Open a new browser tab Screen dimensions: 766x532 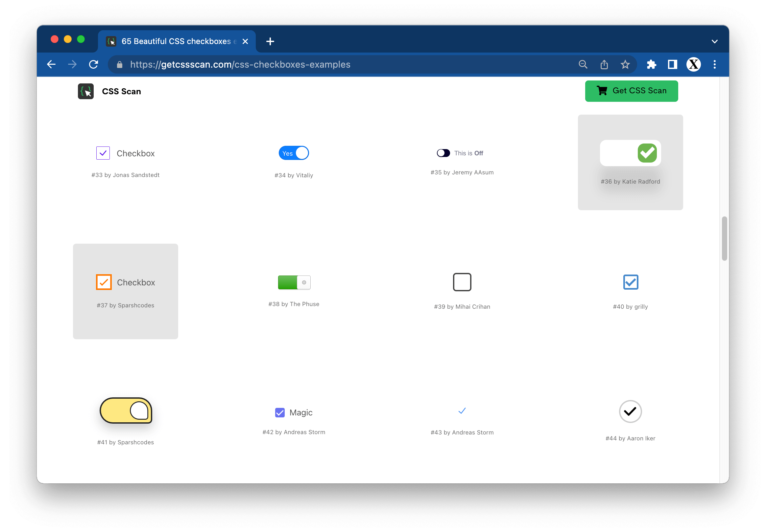tap(270, 41)
